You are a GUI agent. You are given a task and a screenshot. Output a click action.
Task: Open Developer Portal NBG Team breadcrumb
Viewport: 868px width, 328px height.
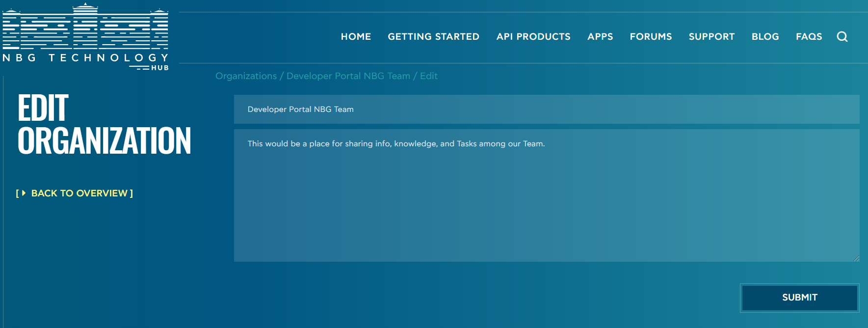click(348, 76)
